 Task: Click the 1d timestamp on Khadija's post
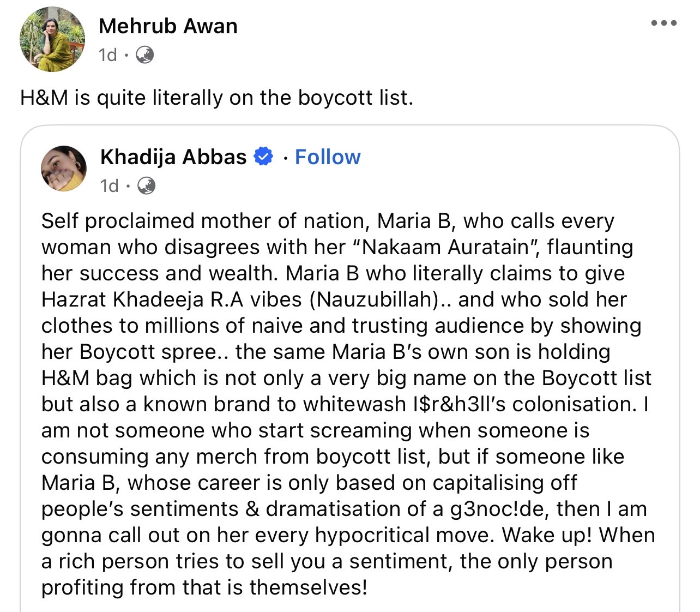point(110,186)
